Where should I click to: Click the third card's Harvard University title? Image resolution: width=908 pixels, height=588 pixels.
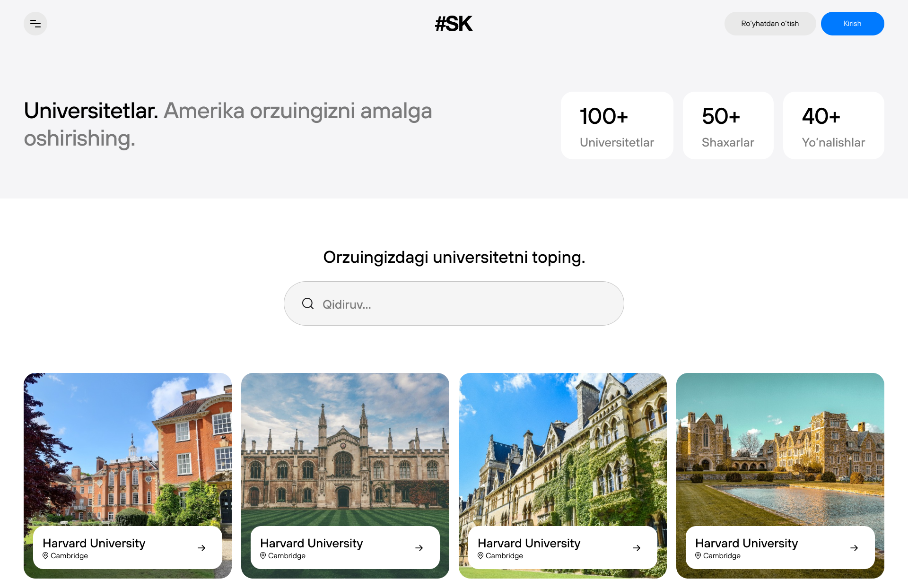coord(529,543)
